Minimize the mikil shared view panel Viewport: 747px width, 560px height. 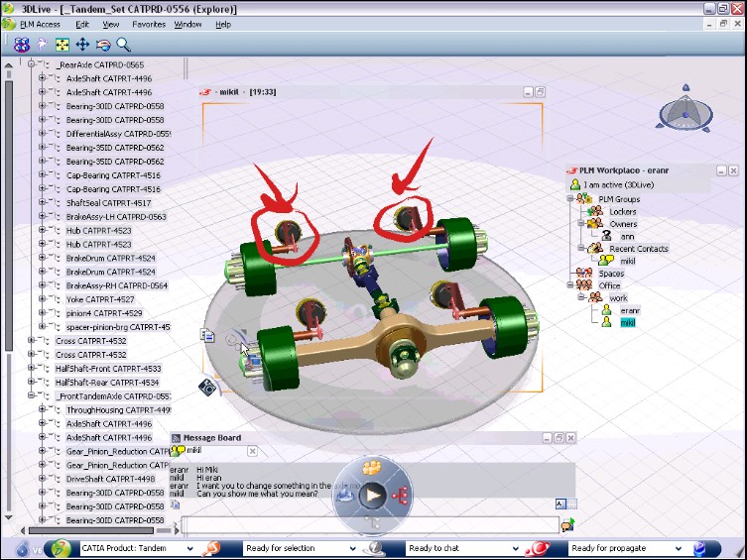tap(528, 92)
